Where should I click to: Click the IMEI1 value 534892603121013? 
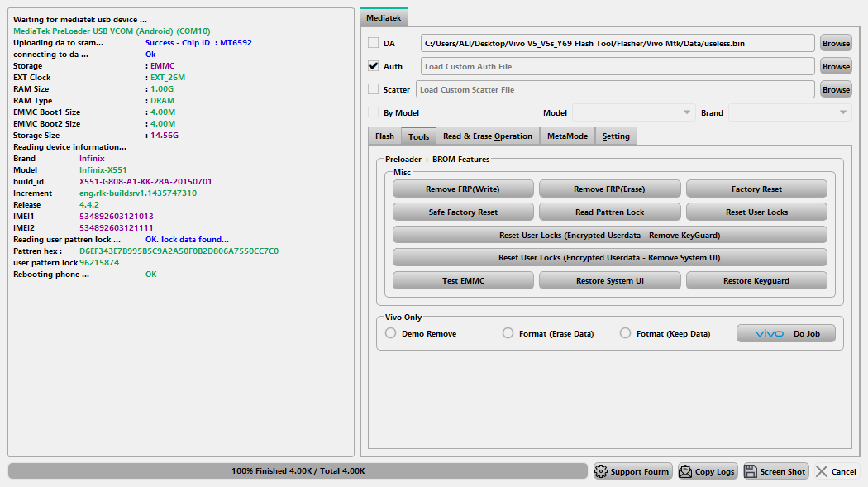click(x=117, y=217)
